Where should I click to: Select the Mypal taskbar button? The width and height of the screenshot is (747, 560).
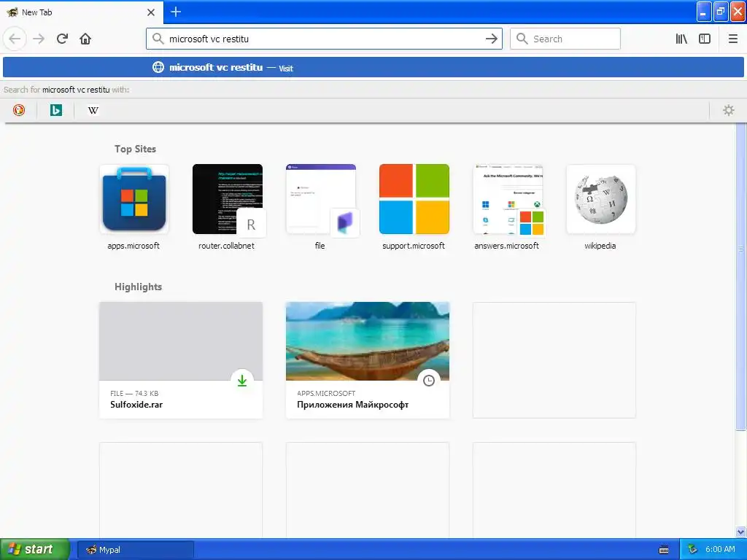[x=135, y=550]
